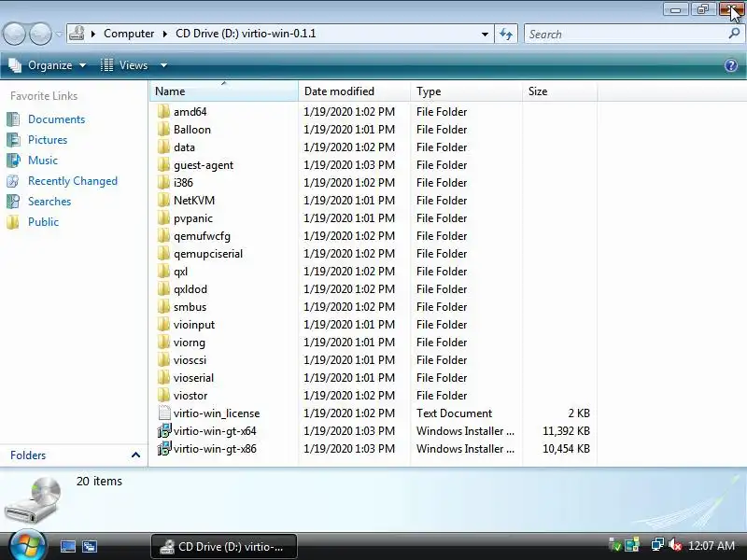Click the Views toolbar button
Image resolution: width=747 pixels, height=560 pixels.
(x=125, y=65)
